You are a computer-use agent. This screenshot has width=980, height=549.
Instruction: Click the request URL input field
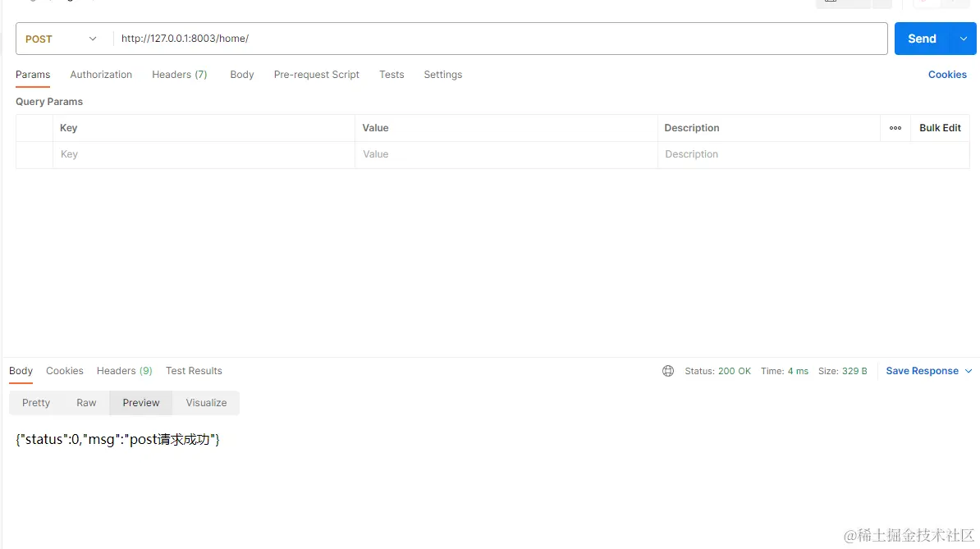click(500, 39)
